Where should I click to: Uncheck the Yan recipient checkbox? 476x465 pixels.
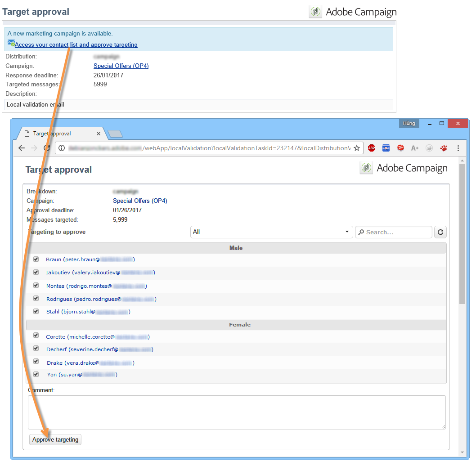click(x=36, y=375)
